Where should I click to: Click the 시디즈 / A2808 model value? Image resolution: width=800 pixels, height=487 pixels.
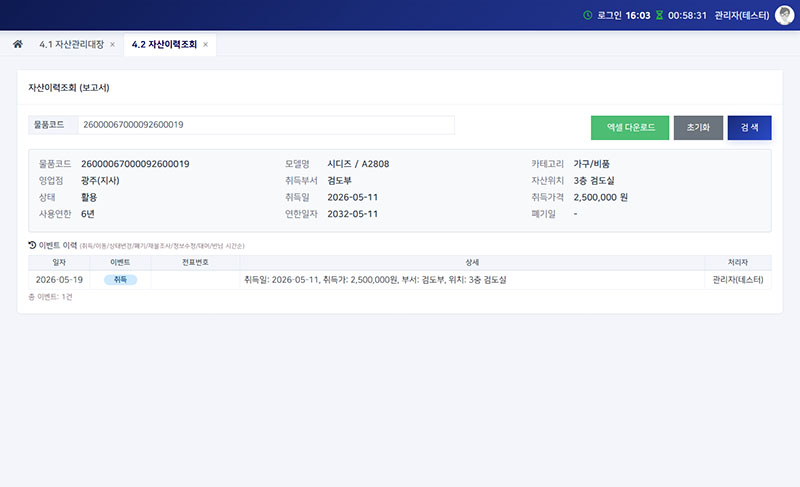pos(358,164)
